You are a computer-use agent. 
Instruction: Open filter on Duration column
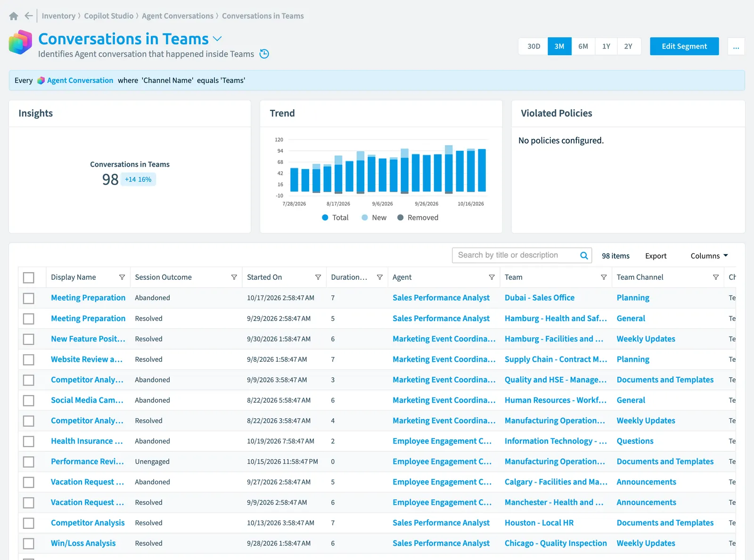(x=380, y=277)
